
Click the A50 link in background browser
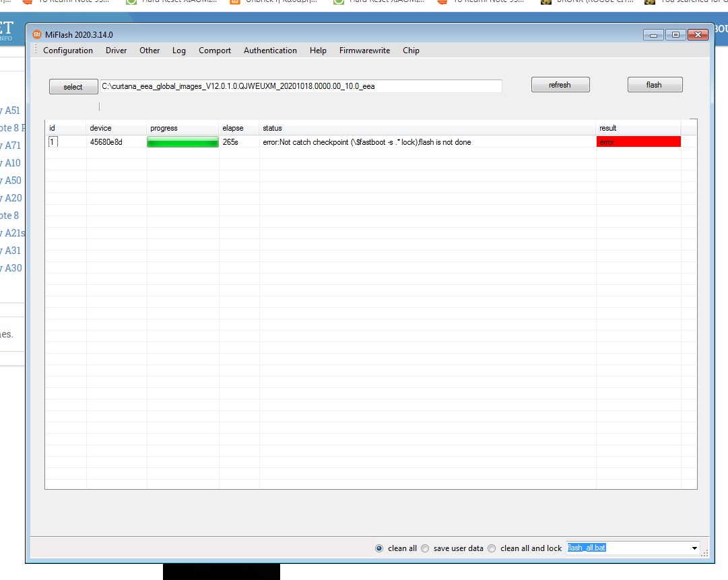(11, 180)
